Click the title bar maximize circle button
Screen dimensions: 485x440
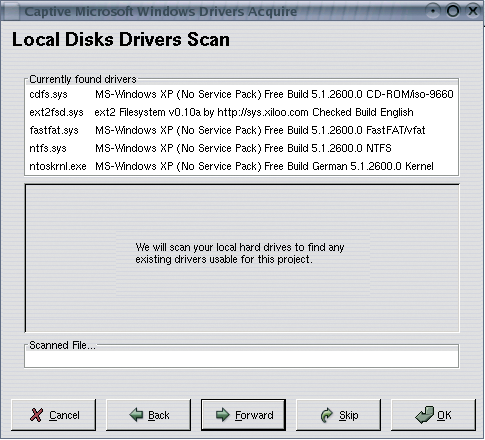pyautogui.click(x=453, y=11)
